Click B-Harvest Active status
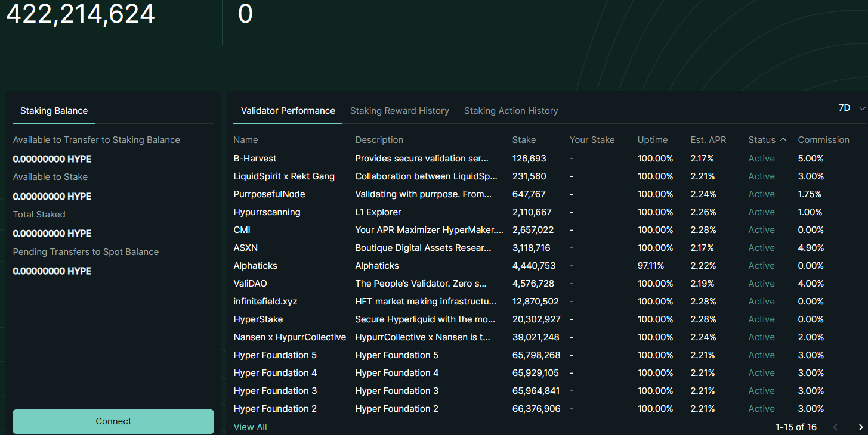The height and width of the screenshot is (435, 868). coord(762,159)
